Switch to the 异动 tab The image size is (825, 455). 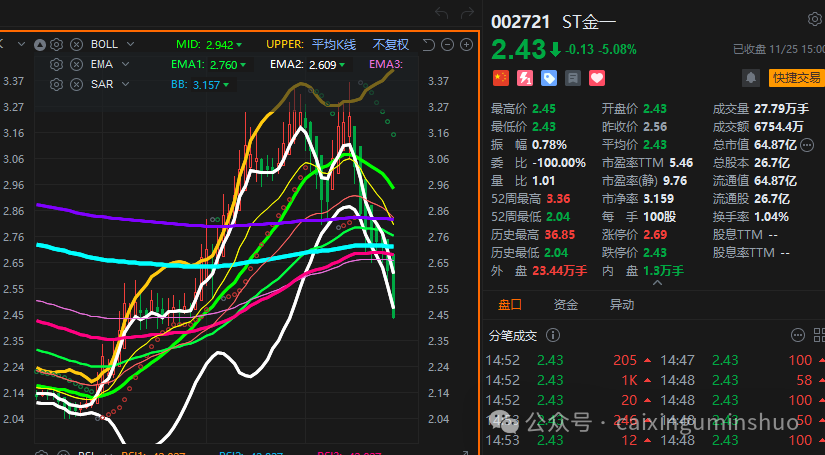621,304
